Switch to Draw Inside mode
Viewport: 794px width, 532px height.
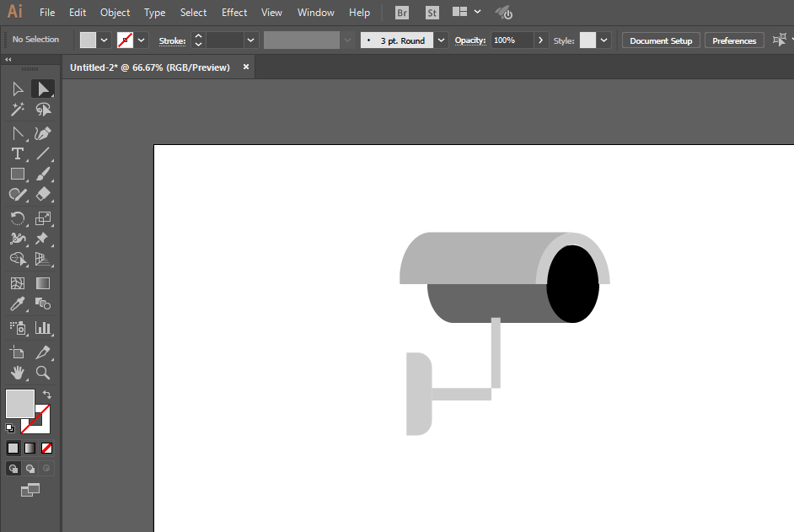(x=46, y=469)
